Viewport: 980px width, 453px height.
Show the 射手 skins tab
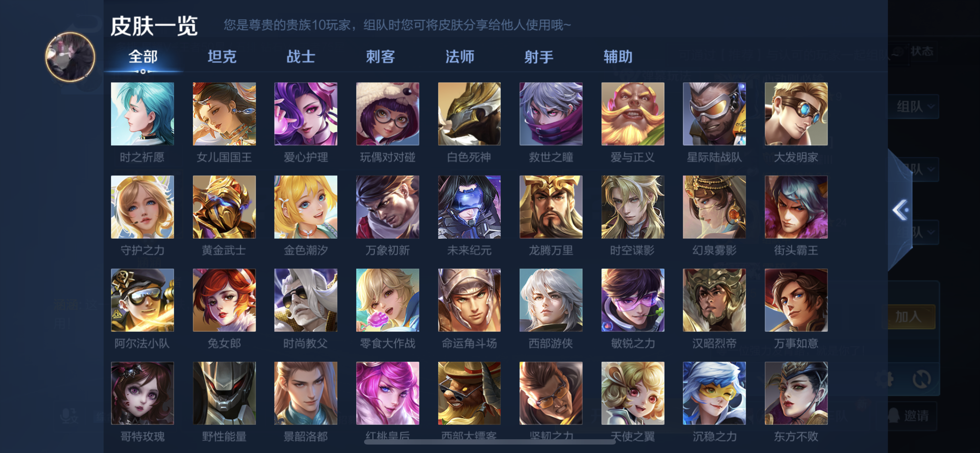(x=539, y=57)
